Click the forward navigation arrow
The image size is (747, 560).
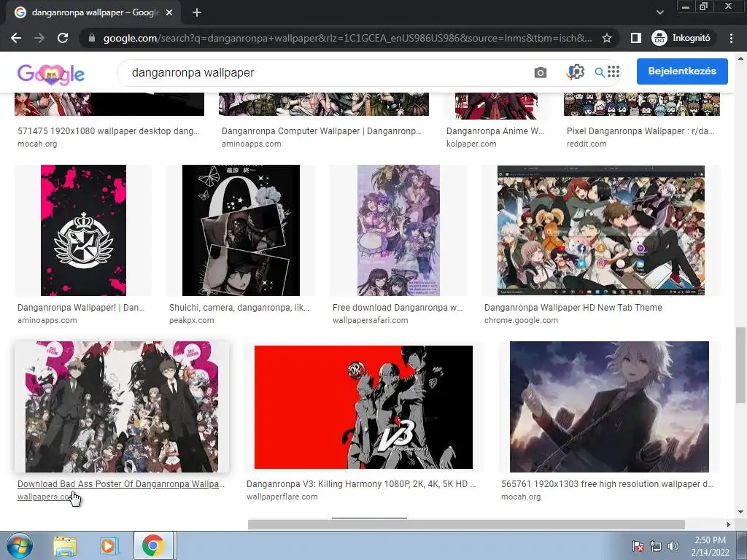click(x=39, y=38)
